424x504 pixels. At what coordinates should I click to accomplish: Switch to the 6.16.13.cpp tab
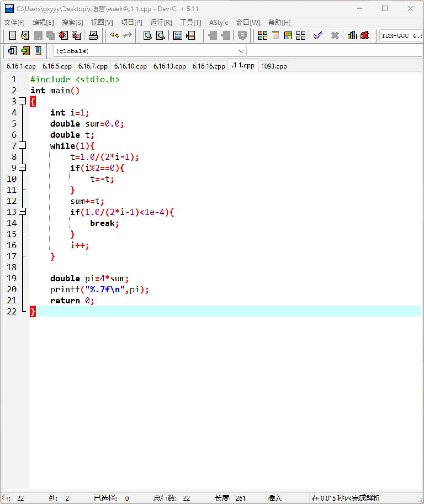169,66
